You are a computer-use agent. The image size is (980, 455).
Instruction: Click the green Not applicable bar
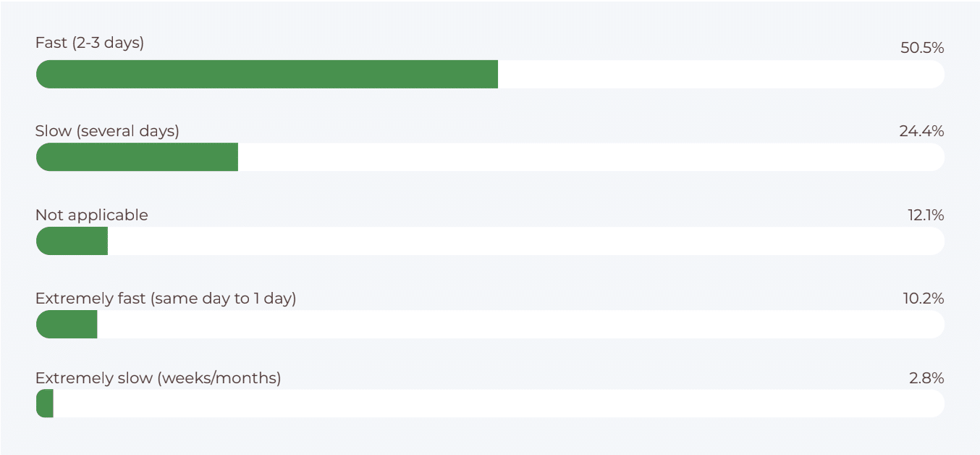coord(72,241)
